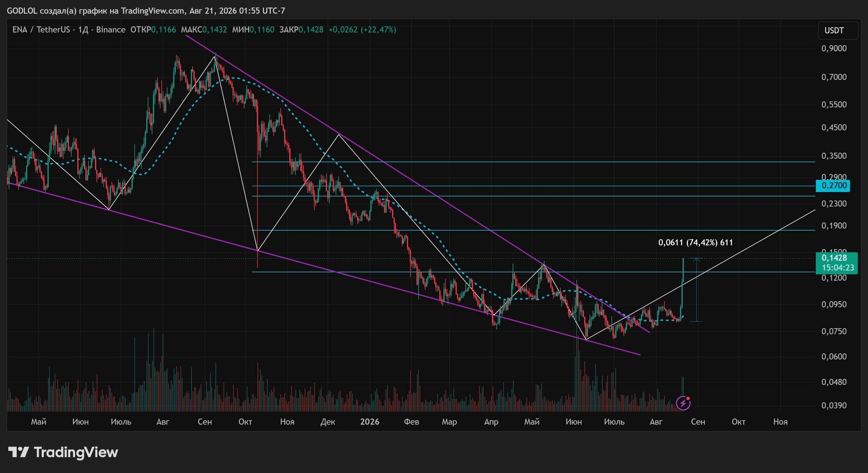
Task: Click the 0,5500 price axis label
Action: 834,104
